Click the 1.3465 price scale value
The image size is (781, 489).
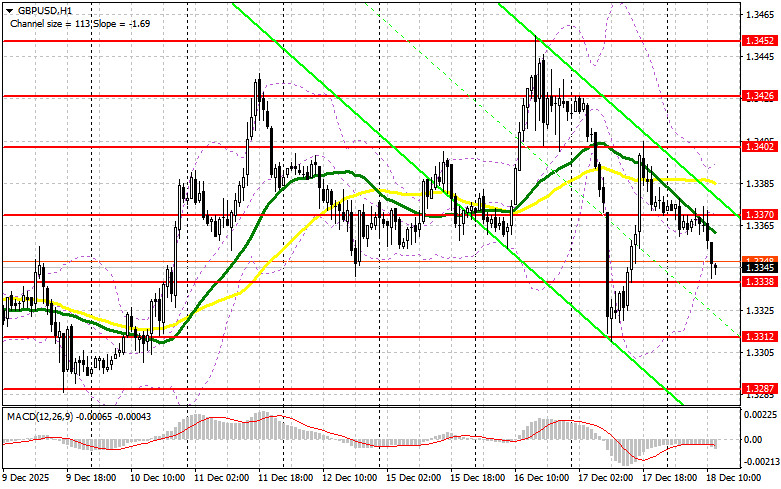pyautogui.click(x=760, y=15)
